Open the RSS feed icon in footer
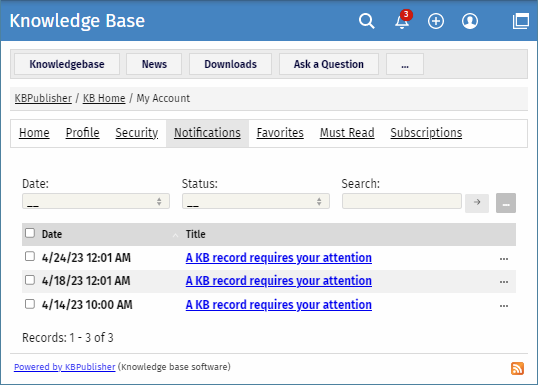Viewport: 538px width, 385px height. 517,369
